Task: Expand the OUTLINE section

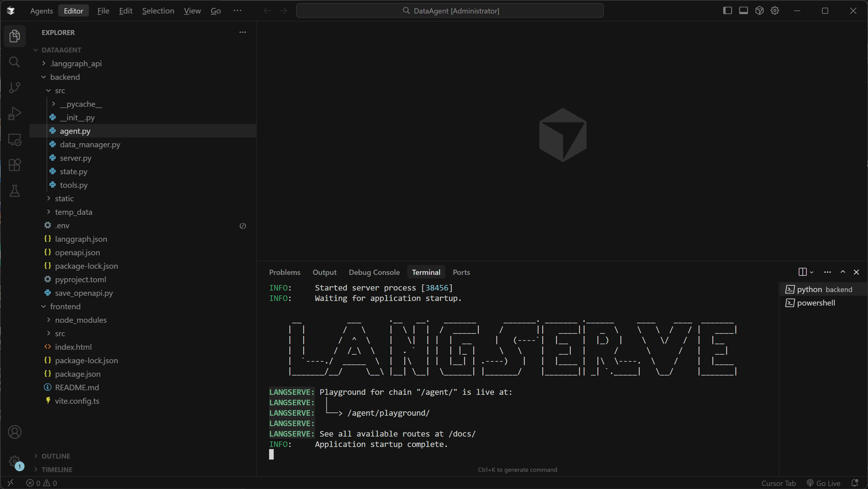Action: pyautogui.click(x=143, y=456)
